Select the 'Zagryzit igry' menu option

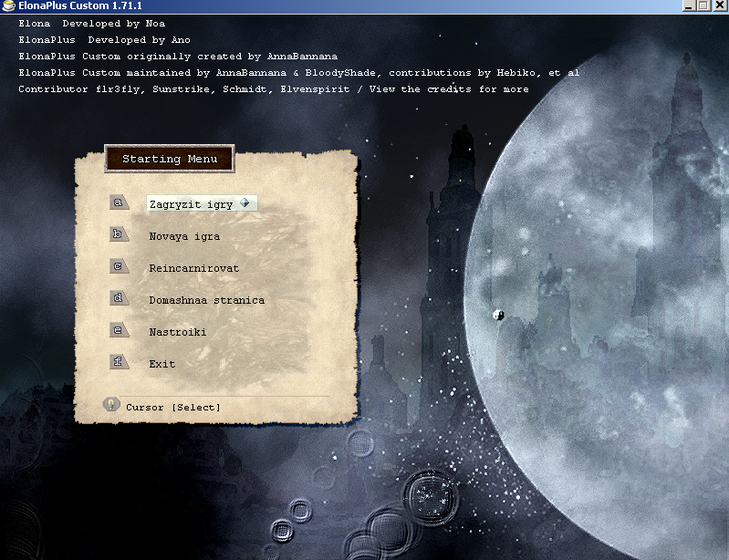(202, 203)
